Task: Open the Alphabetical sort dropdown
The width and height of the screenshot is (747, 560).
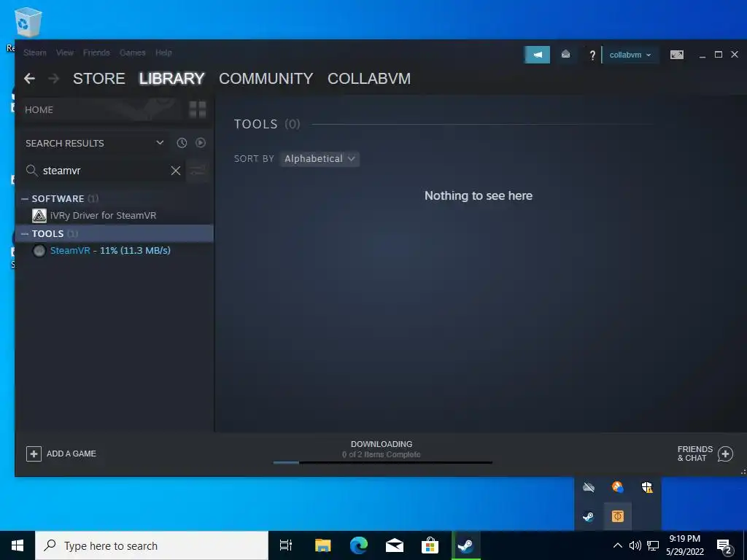Action: pyautogui.click(x=320, y=158)
